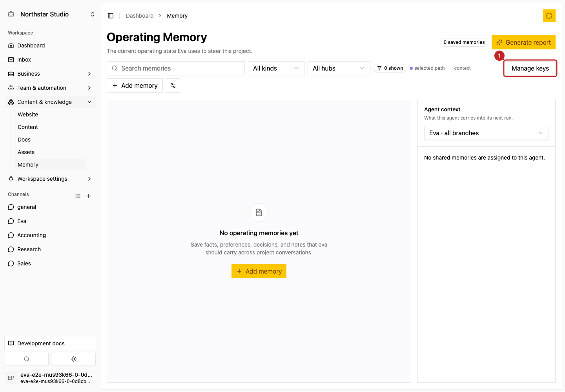Click the document icon in empty state
565x392 pixels.
click(259, 212)
